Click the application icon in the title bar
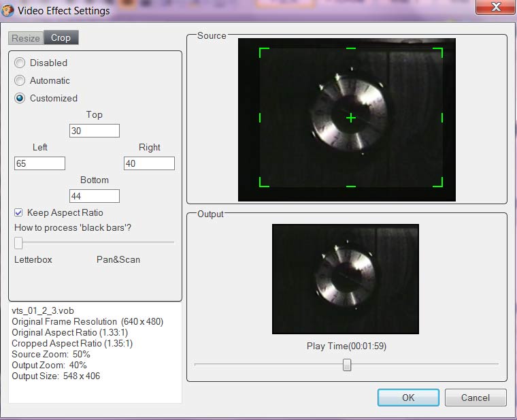Viewport: 517px width, 420px height. (7, 10)
